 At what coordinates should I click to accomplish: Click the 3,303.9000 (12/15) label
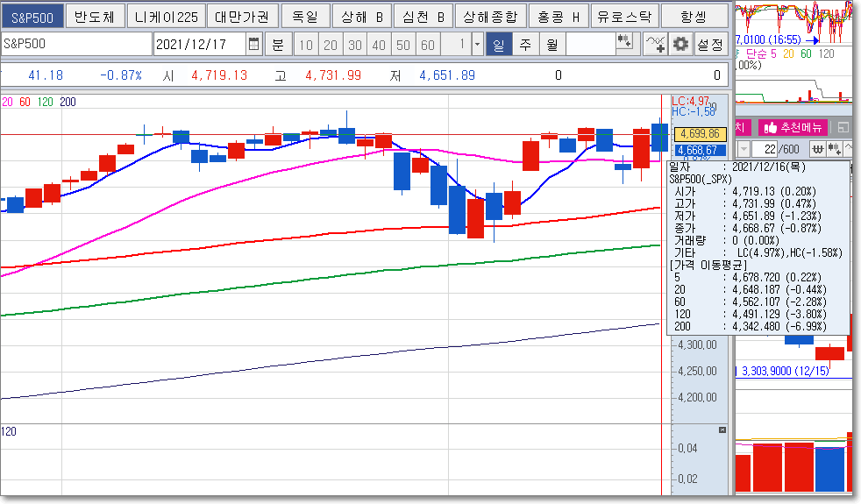tap(786, 371)
